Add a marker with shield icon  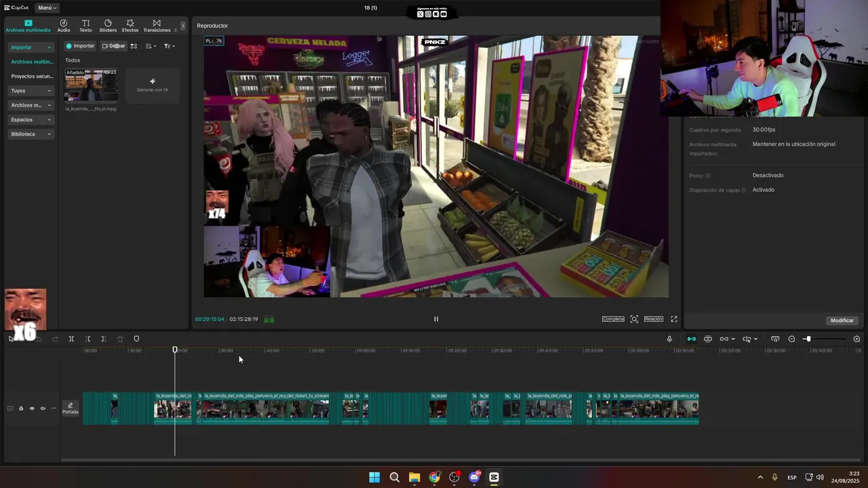(136, 339)
